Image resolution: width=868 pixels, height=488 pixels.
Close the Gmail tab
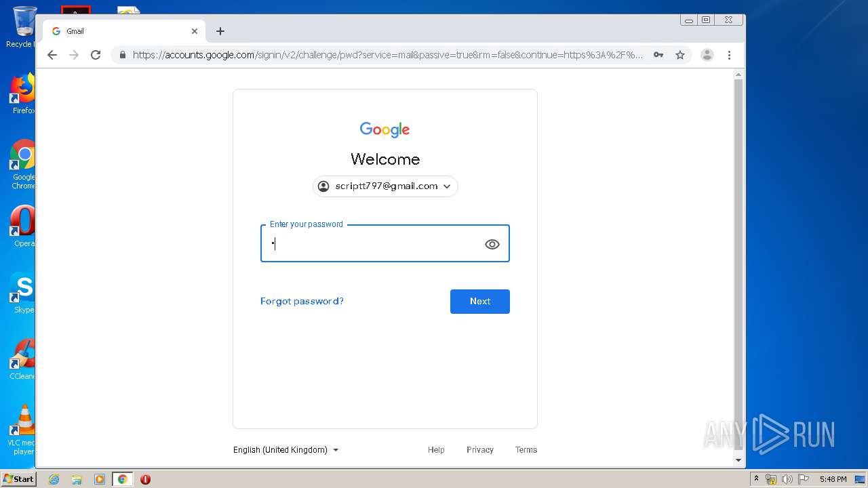pos(195,31)
